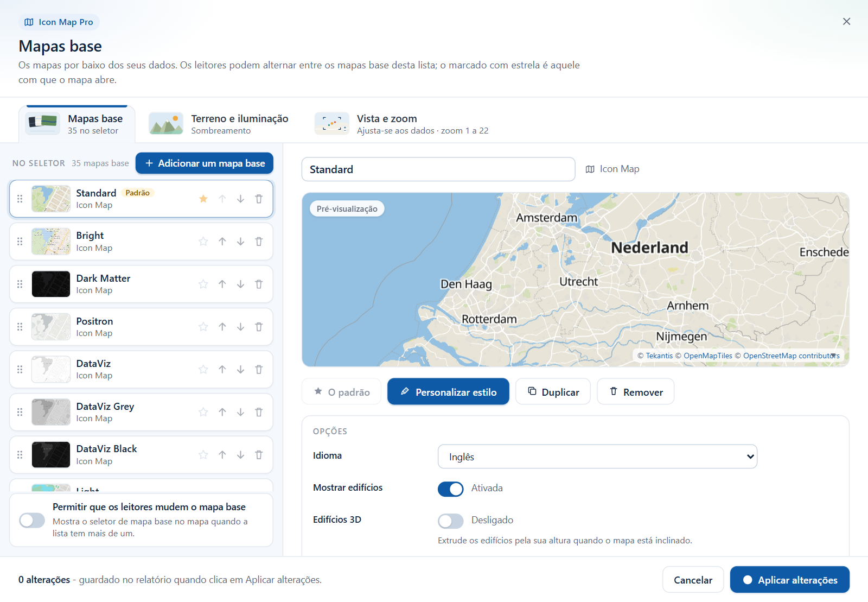The width and height of the screenshot is (868, 602).
Task: Open the Mapas base tab
Action: click(x=77, y=124)
